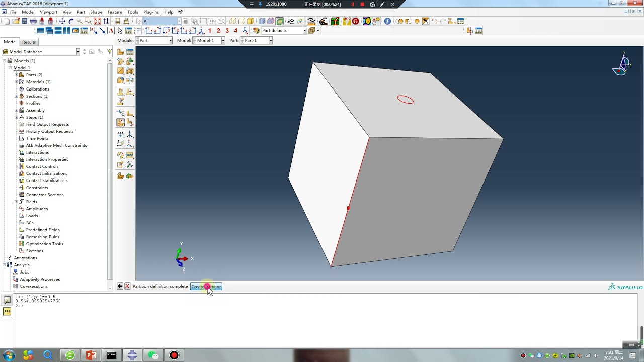Image resolution: width=644 pixels, height=362 pixels.
Task: Select Interaction Properties in the tree
Action: 47,159
